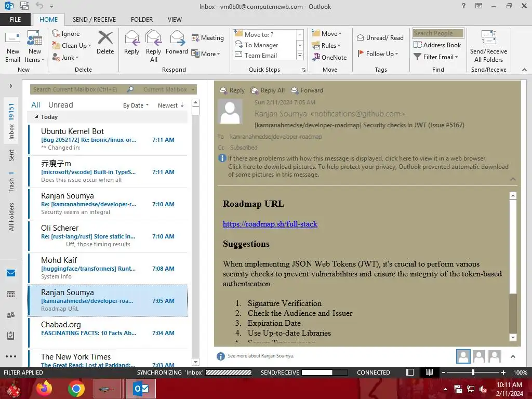Ignore the selected conversation

(66, 34)
